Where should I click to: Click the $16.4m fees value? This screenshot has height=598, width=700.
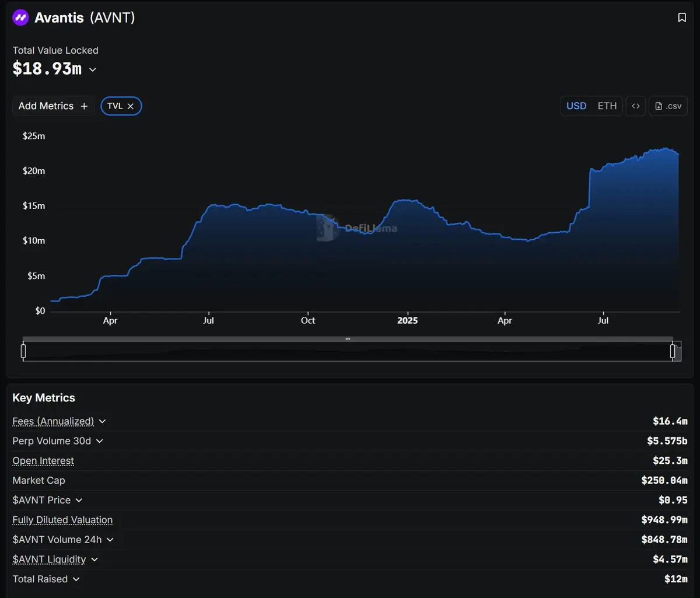coord(670,421)
